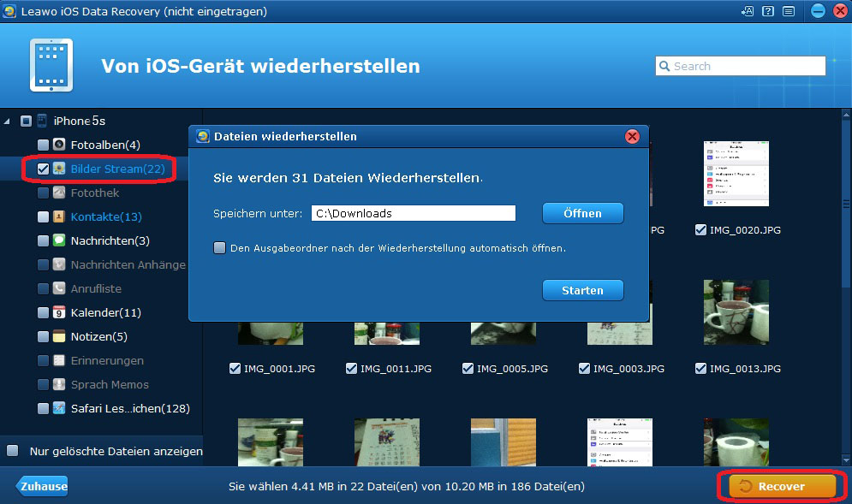
Task: Select the calendar photo thumbnail in bottom row
Action: (x=387, y=442)
